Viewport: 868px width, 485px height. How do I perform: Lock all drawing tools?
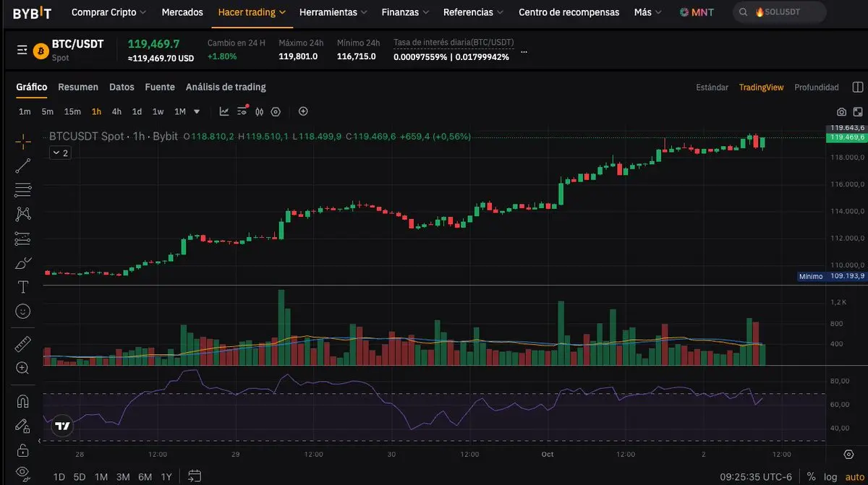click(23, 450)
